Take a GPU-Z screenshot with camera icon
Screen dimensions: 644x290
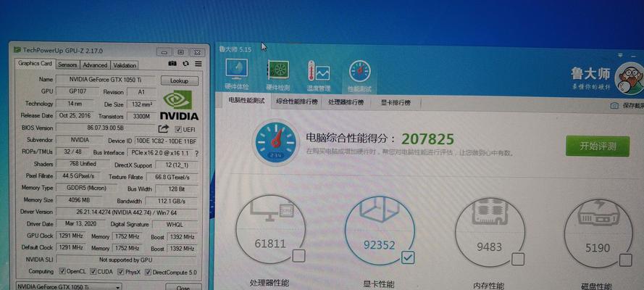click(172, 64)
